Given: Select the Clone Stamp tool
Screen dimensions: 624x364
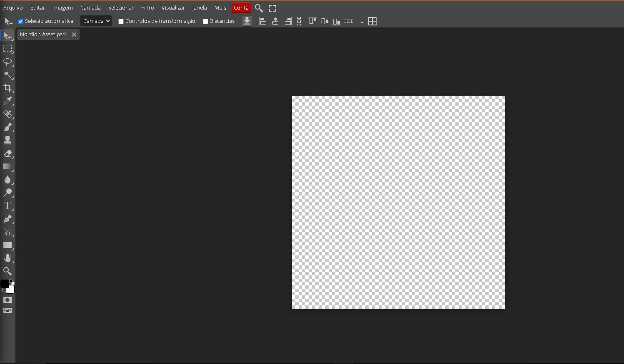Looking at the screenshot, I should (x=7, y=140).
